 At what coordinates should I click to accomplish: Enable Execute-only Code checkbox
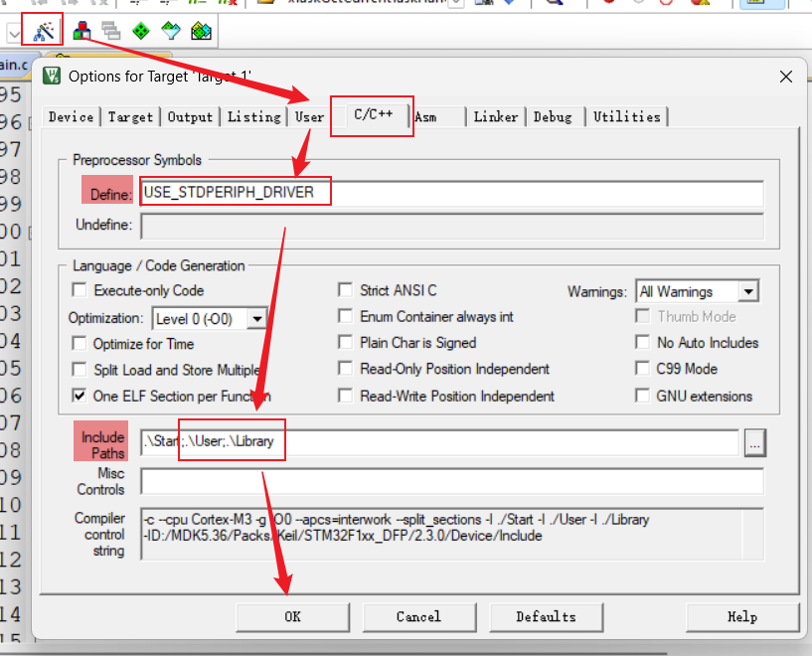(80, 290)
